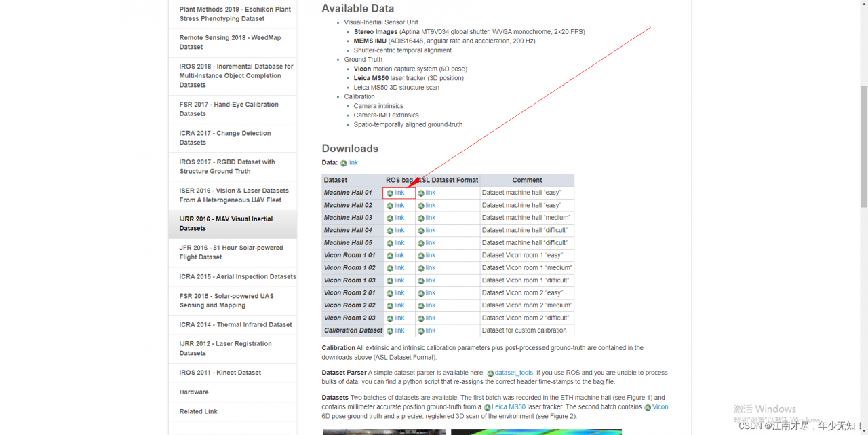Click the Machine Hall 01 row label
The image size is (868, 435).
coord(353,193)
